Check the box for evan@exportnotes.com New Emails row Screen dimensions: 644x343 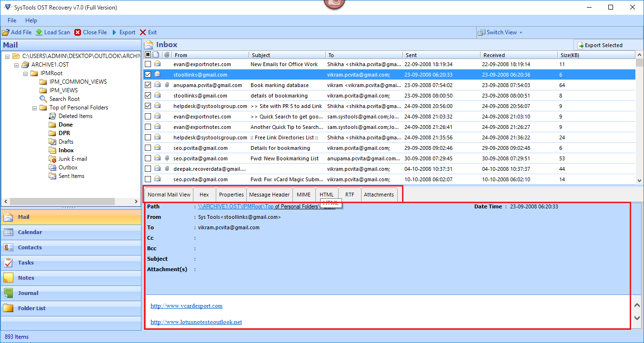coord(148,64)
